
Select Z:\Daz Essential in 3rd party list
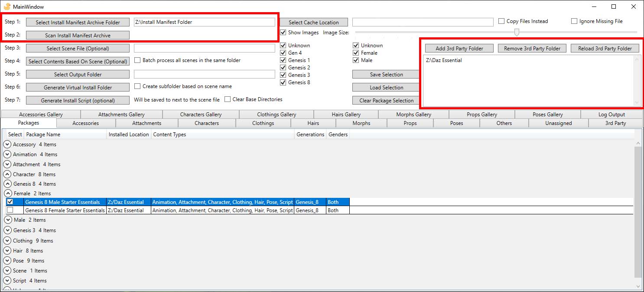[x=444, y=60]
